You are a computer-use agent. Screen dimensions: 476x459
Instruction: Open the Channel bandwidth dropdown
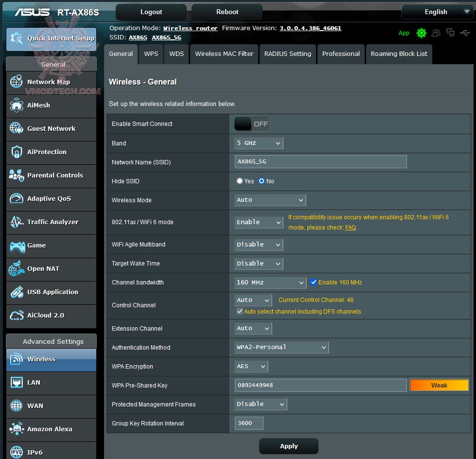pyautogui.click(x=270, y=282)
